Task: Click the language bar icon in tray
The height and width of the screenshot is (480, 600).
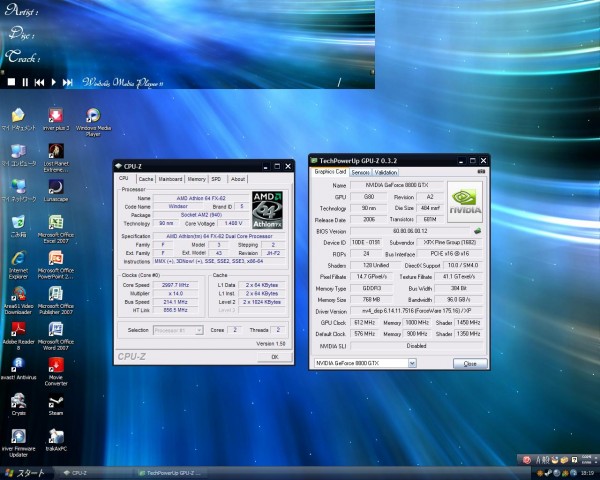Action: pyautogui.click(x=527, y=459)
